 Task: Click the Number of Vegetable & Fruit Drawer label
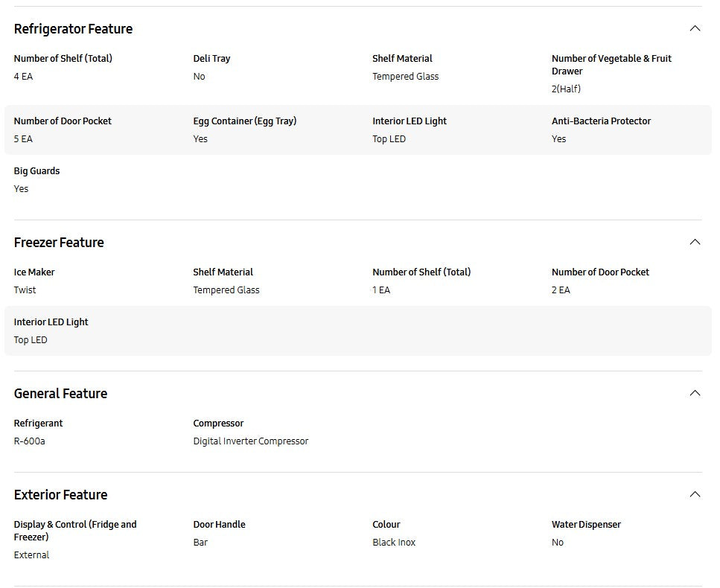coord(611,65)
